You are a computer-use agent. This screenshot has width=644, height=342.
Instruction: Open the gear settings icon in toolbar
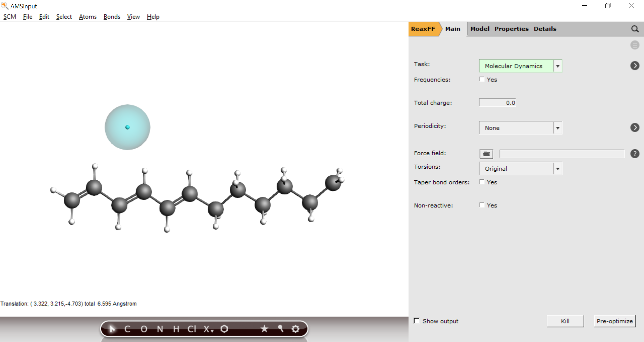[295, 329]
